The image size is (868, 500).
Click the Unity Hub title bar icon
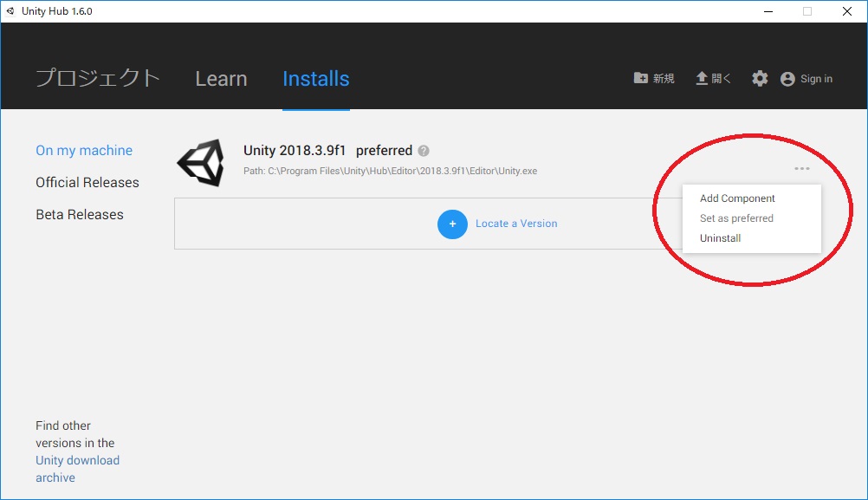click(x=10, y=11)
